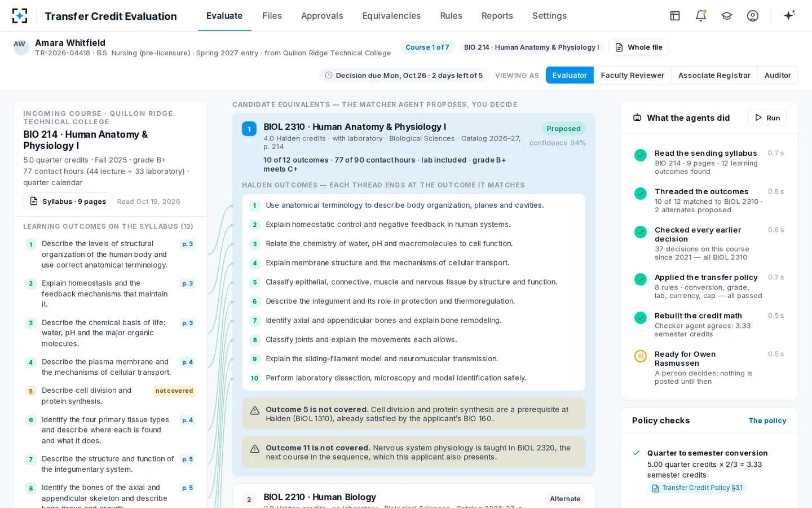Open the Rules tab
Image resolution: width=812 pixels, height=508 pixels.
coord(451,16)
